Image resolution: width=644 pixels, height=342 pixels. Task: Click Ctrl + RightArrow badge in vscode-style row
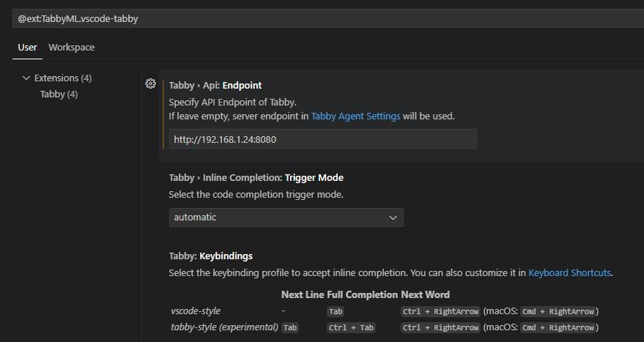[441, 312]
